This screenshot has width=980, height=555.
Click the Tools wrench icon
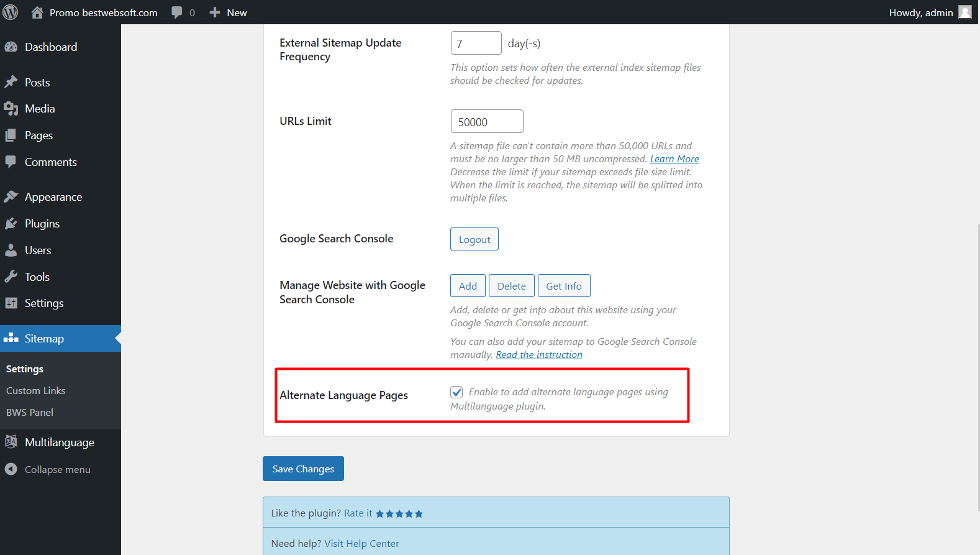click(11, 277)
